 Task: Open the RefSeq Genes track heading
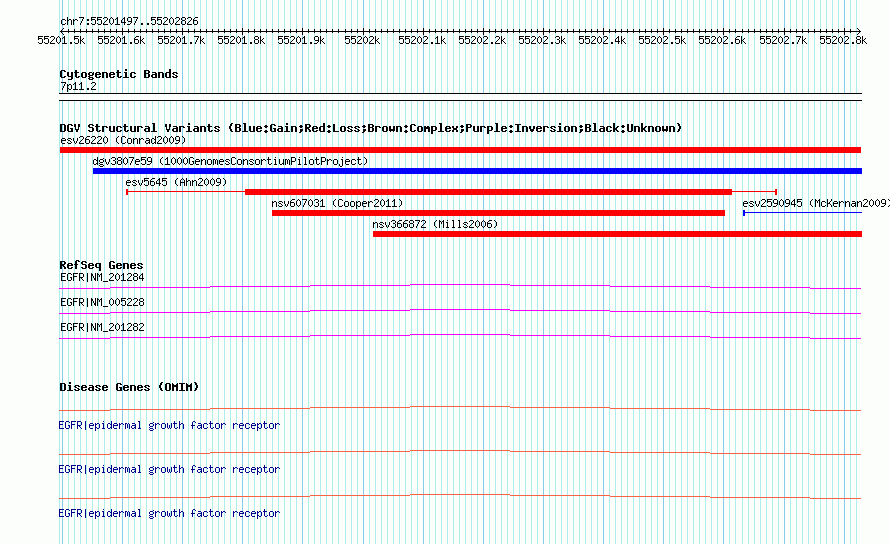pos(101,265)
